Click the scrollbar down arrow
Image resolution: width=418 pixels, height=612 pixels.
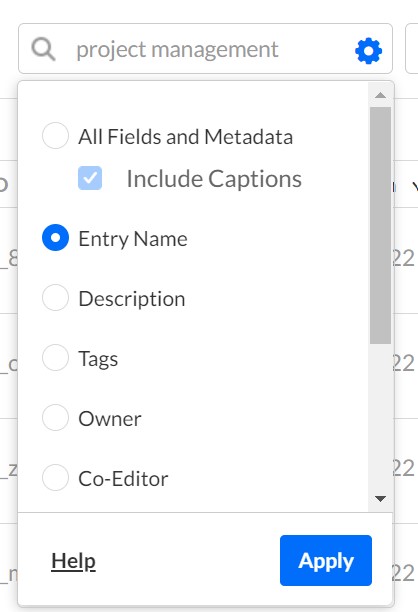[380, 498]
